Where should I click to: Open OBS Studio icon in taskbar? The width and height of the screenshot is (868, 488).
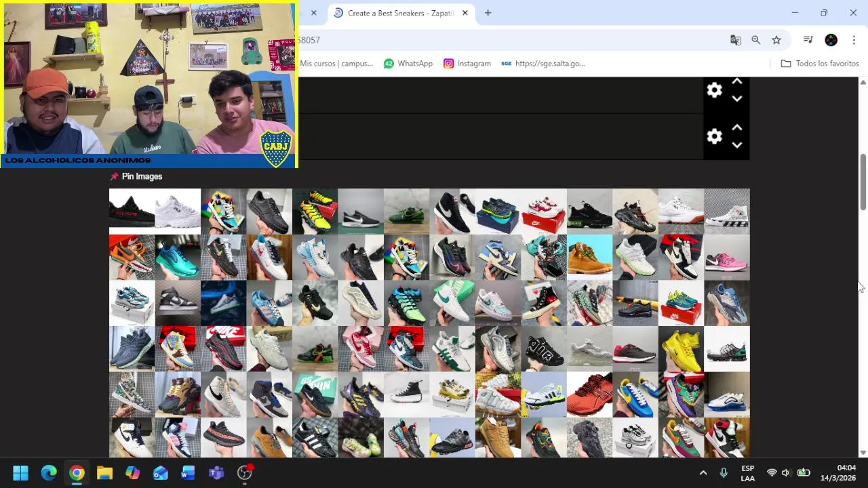(x=245, y=473)
